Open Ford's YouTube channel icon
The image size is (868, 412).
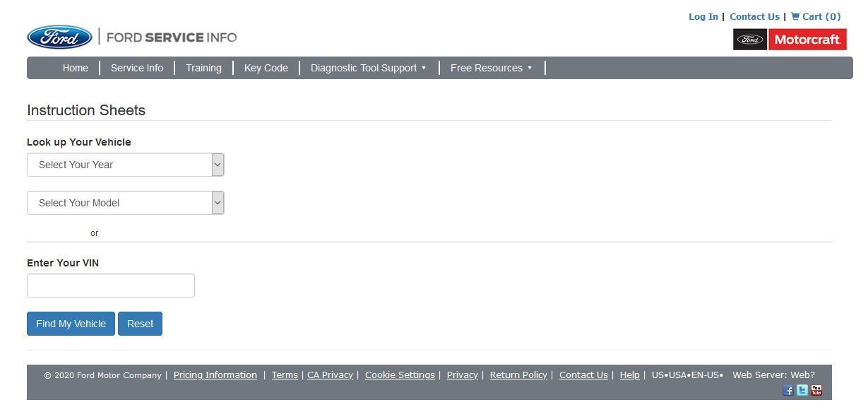[816, 390]
